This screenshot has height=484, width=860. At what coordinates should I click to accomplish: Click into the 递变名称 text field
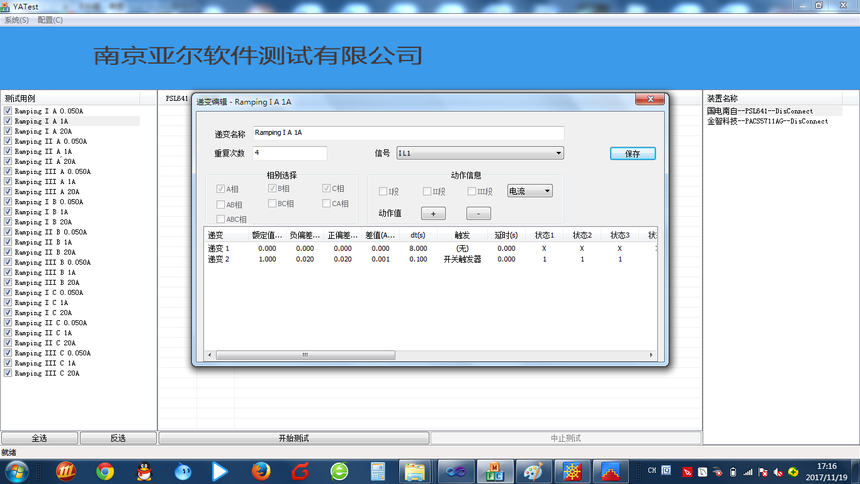(x=408, y=133)
